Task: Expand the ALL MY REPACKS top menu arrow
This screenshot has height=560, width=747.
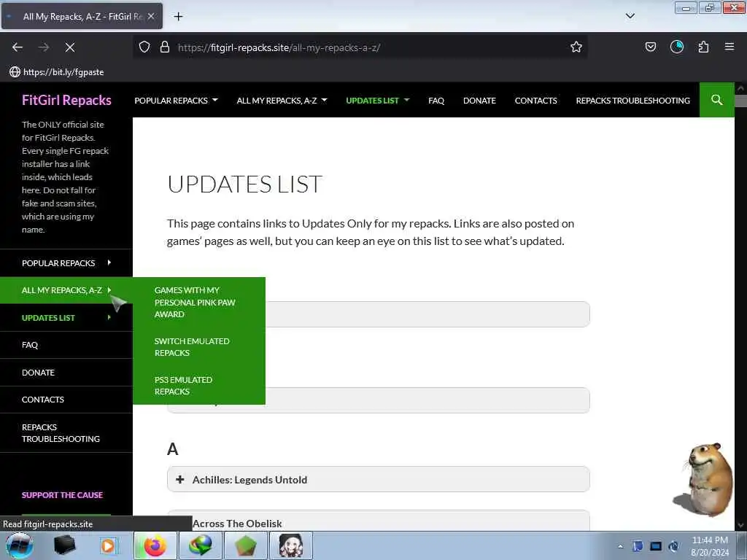Action: (x=325, y=100)
